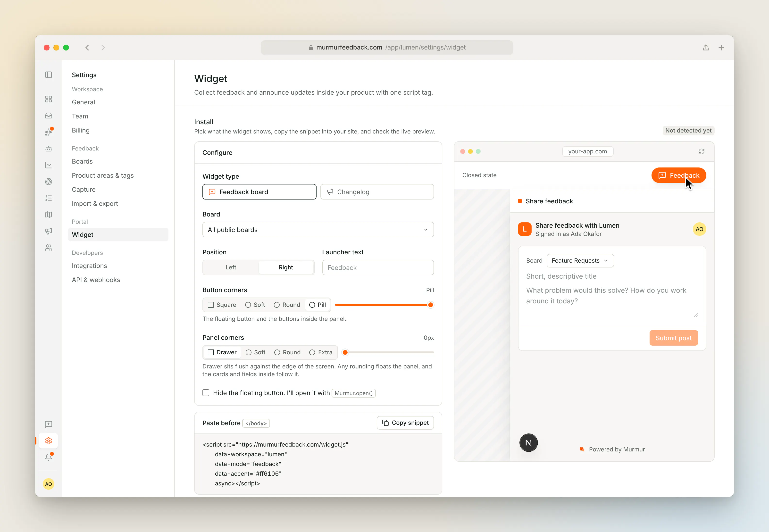Image resolution: width=769 pixels, height=532 pixels.
Task: Click the Lumen L logo in preview
Action: click(525, 229)
